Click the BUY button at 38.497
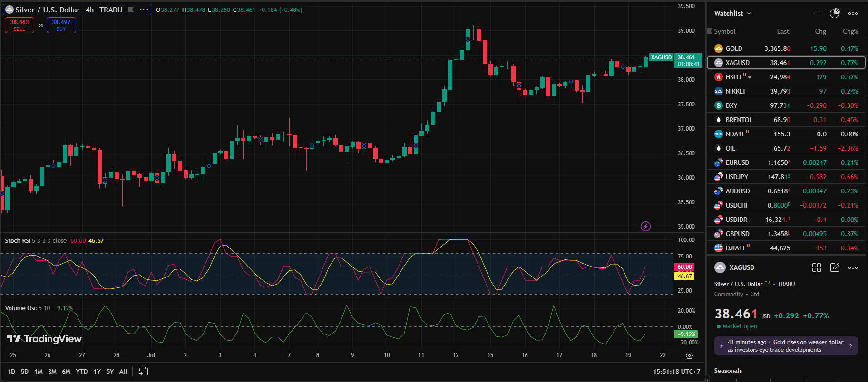This screenshot has width=868, height=382. (61, 25)
